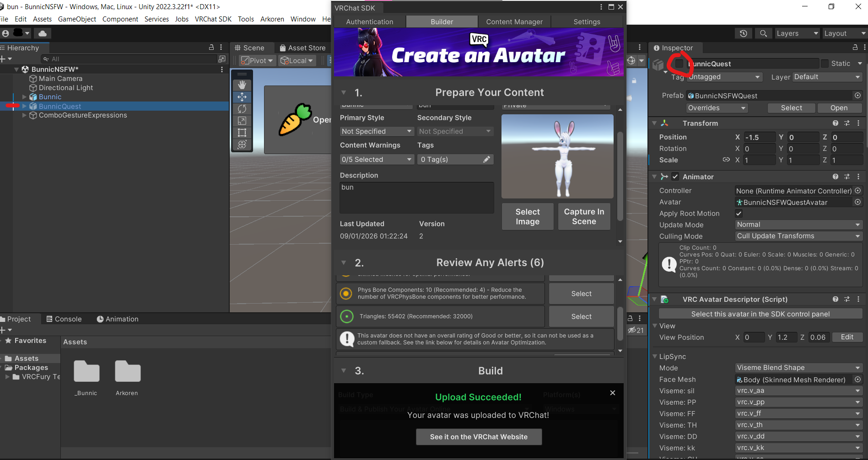The width and height of the screenshot is (868, 460).
Task: Open the VRChat SDK menu
Action: (213, 19)
